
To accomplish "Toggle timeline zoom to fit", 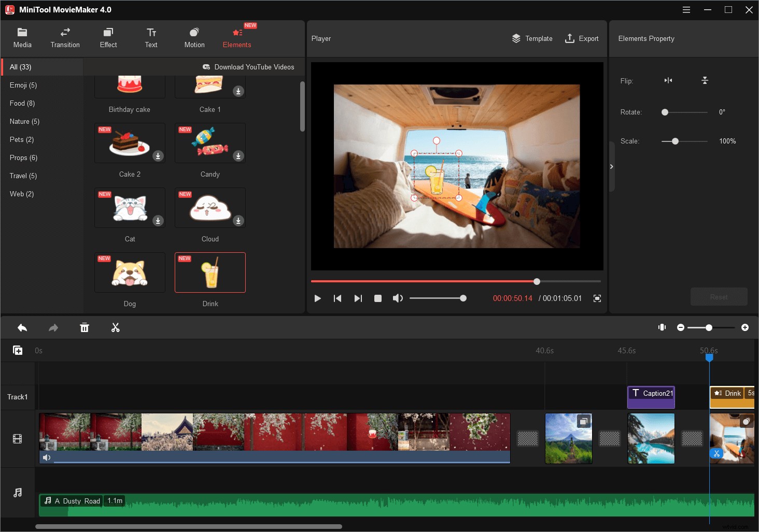I will 662,327.
